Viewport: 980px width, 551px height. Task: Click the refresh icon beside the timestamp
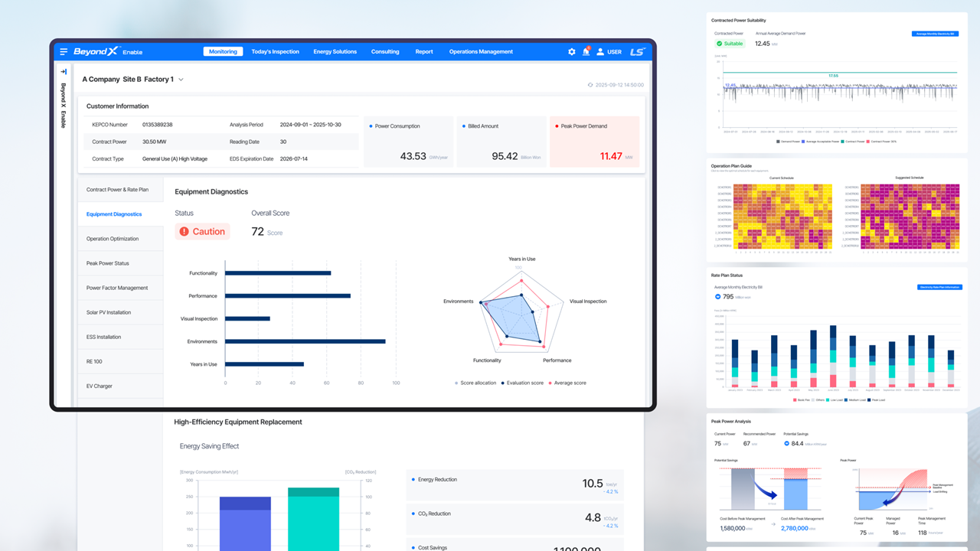[590, 85]
